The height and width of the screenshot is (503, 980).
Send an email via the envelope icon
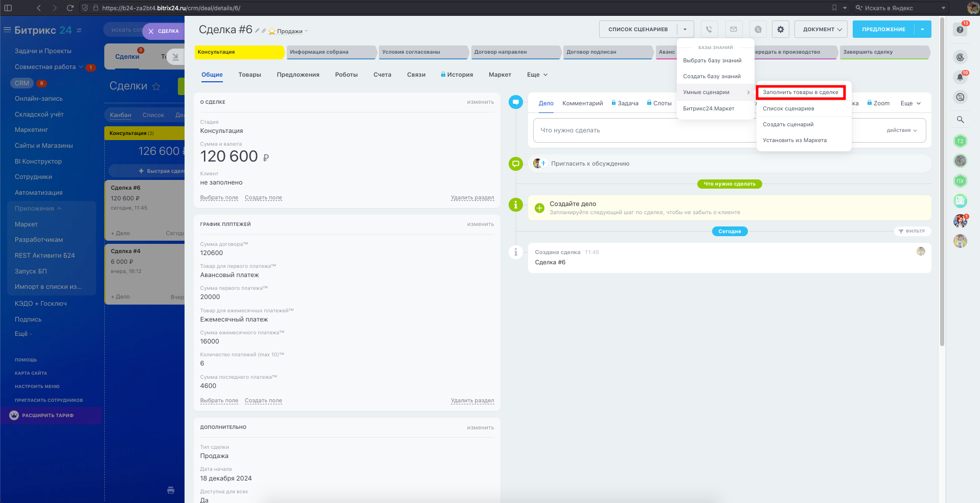click(x=734, y=29)
